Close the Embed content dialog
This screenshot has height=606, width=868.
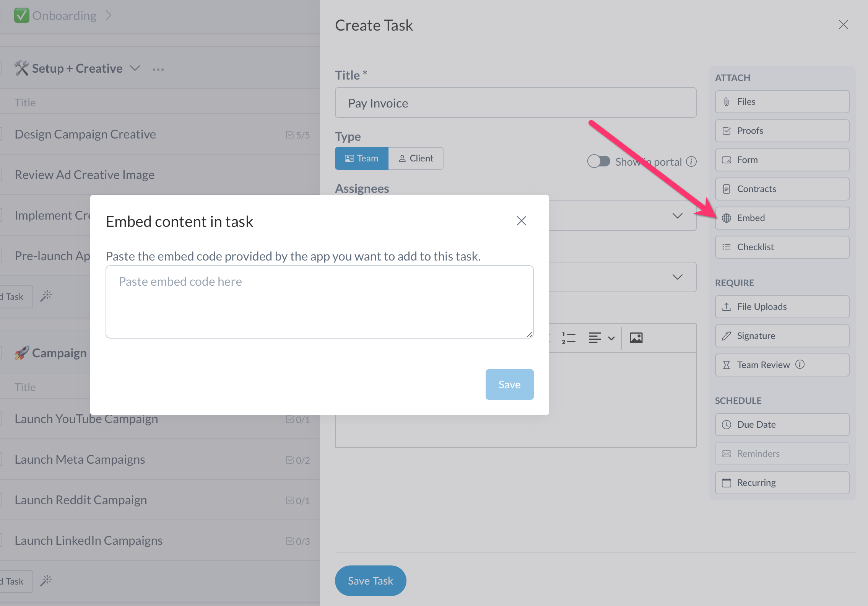[x=521, y=221]
